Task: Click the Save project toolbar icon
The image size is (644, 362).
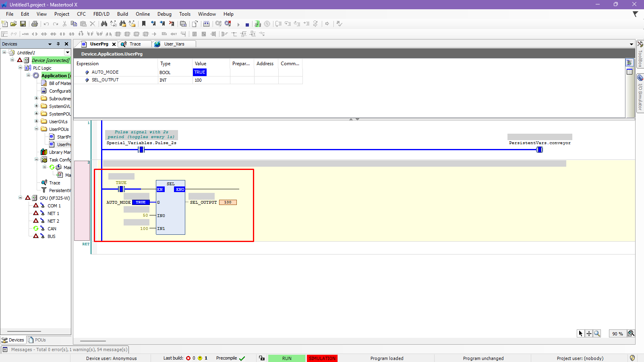Action: 23,24
